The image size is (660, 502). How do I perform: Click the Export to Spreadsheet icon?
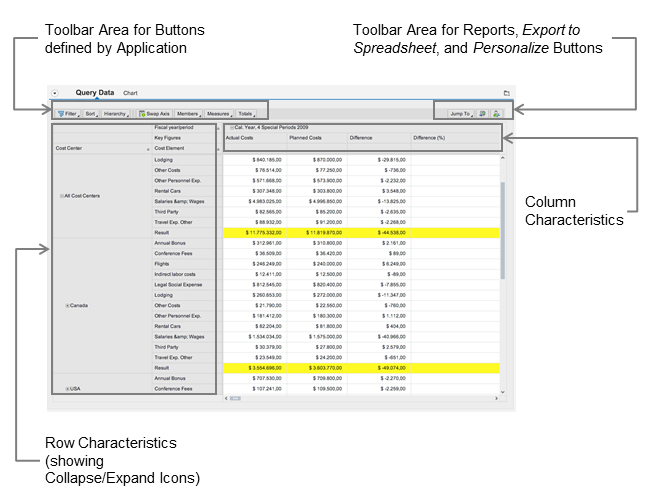coord(483,114)
